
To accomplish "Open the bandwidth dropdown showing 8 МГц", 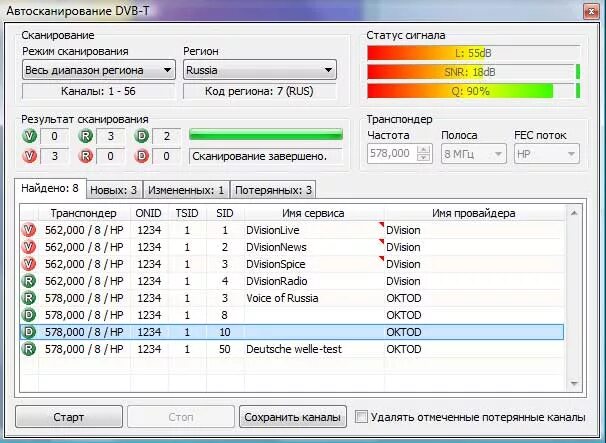I will tap(473, 154).
